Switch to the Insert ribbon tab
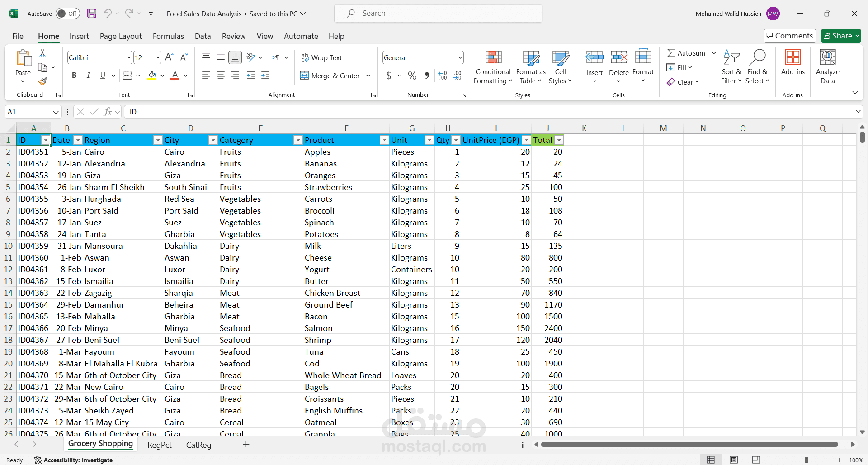This screenshot has height=465, width=868. [x=79, y=36]
